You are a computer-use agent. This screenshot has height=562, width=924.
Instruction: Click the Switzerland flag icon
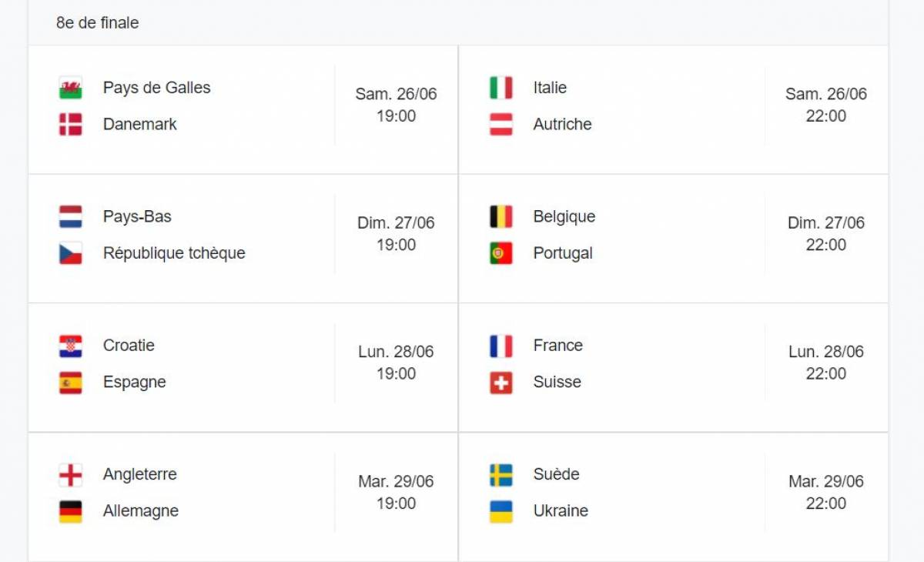pos(500,383)
